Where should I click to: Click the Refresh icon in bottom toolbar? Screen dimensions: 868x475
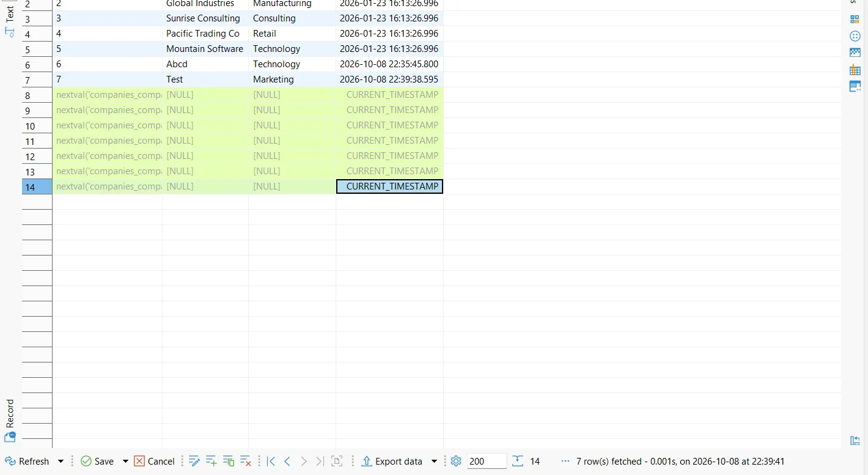10,462
